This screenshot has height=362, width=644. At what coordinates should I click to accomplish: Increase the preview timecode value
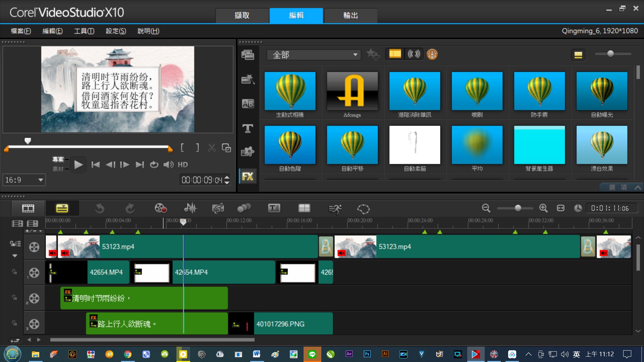tap(227, 177)
